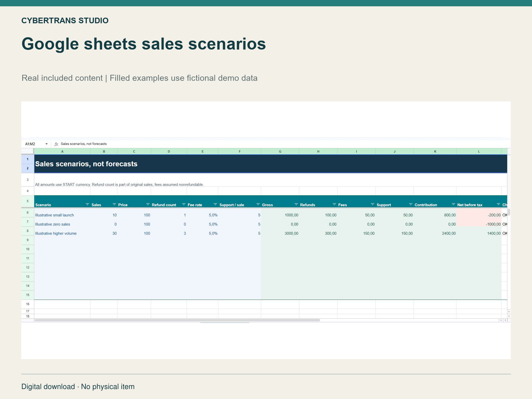532x399 pixels.
Task: Open the filter icon in the Price header
Action: (x=148, y=204)
